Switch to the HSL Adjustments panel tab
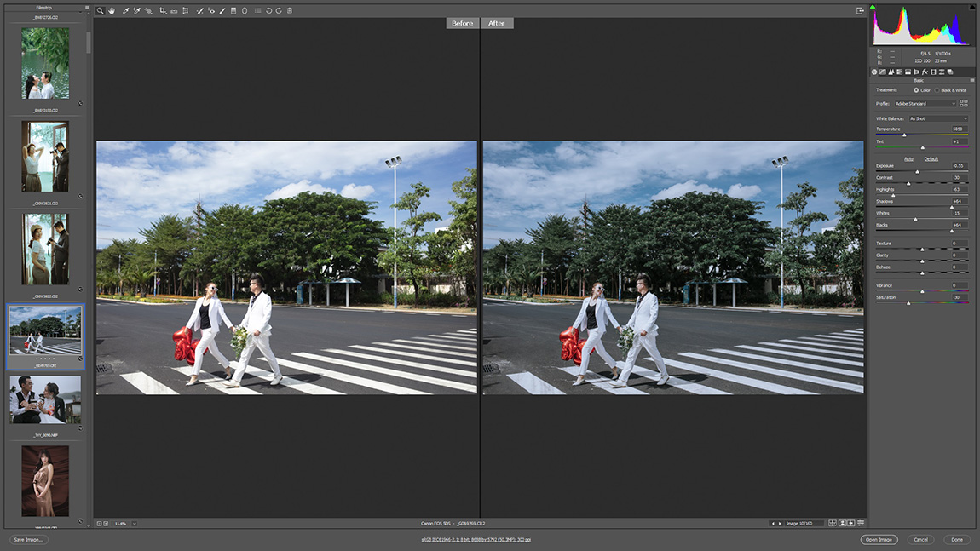980x551 pixels. (x=899, y=72)
